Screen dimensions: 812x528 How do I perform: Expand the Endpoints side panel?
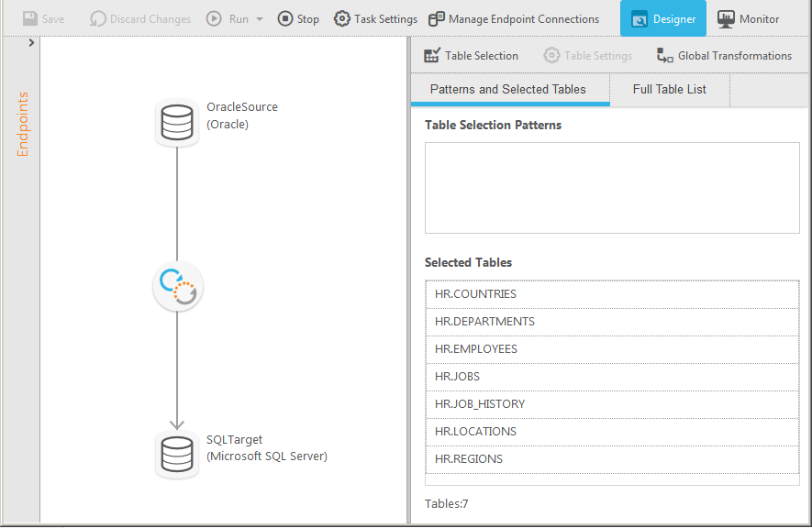pos(32,43)
